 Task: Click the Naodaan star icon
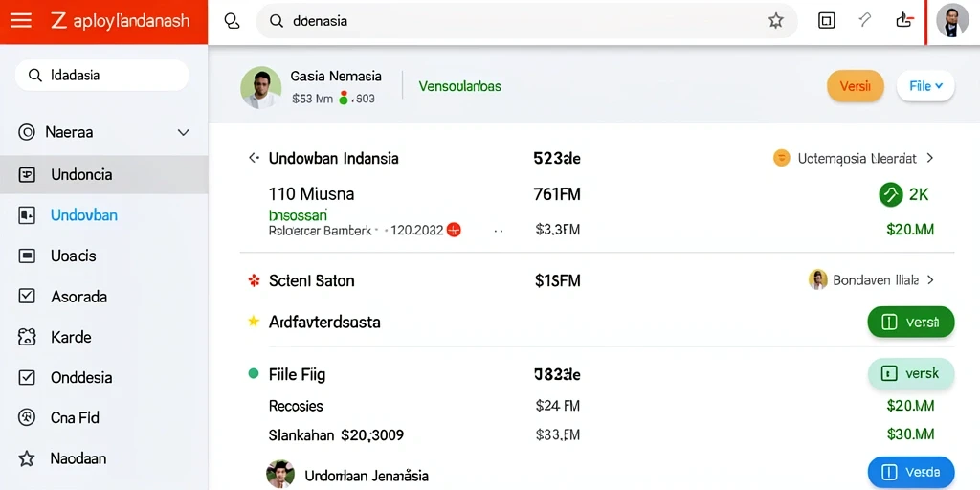(x=26, y=458)
